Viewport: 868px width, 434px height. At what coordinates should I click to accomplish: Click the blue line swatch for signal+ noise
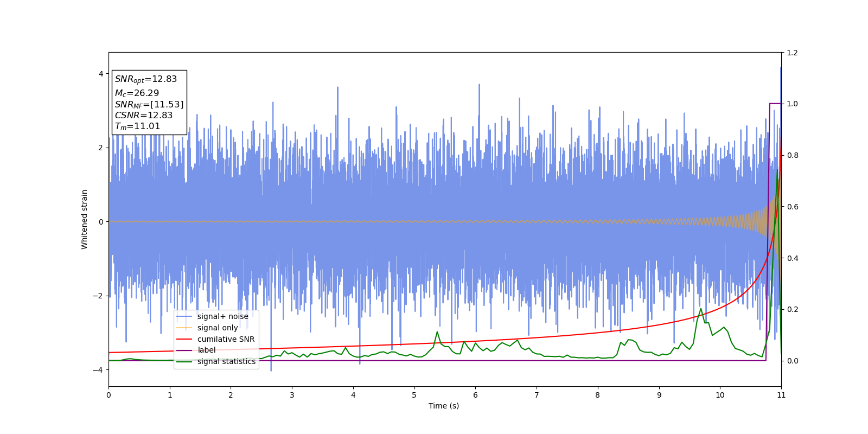184,316
